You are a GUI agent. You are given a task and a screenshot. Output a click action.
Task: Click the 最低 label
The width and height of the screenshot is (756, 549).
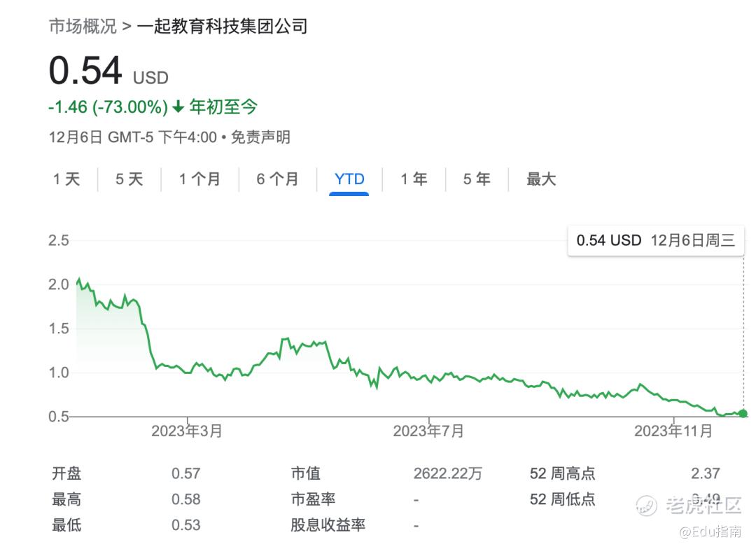(66, 525)
